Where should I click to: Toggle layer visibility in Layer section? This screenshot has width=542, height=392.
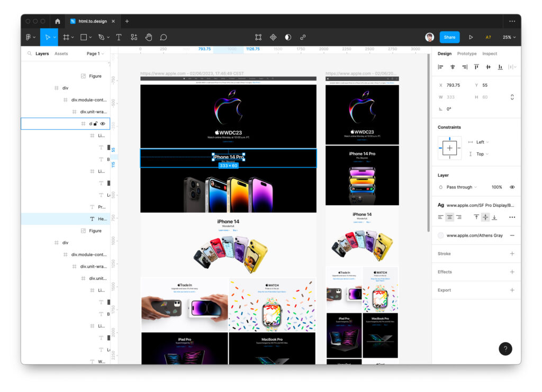tap(512, 187)
